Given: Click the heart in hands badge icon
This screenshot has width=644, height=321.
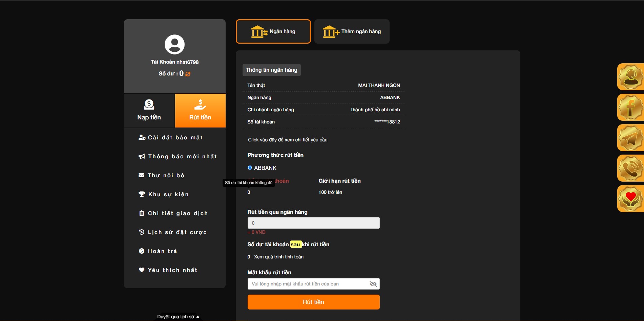Looking at the screenshot, I should click(630, 199).
